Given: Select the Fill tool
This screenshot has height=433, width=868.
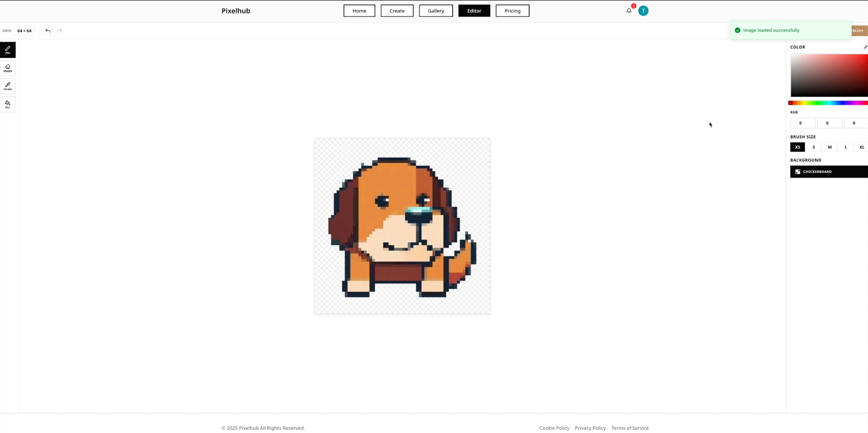Looking at the screenshot, I should (8, 104).
